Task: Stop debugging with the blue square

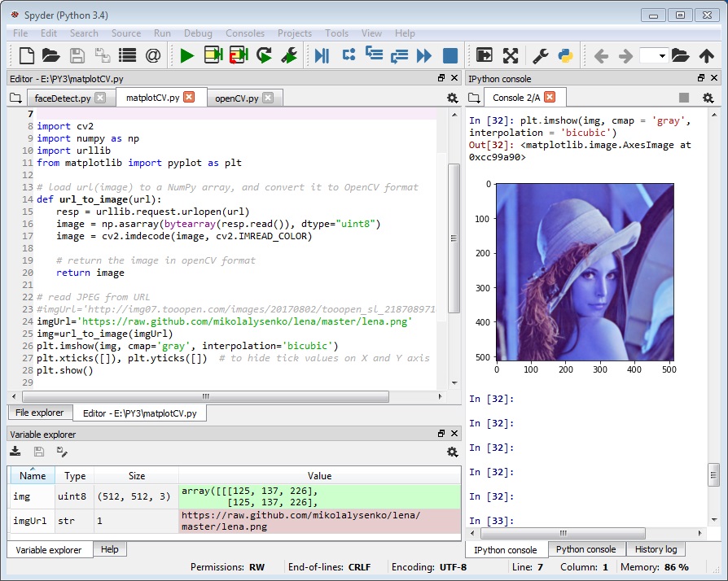Action: [x=450, y=55]
